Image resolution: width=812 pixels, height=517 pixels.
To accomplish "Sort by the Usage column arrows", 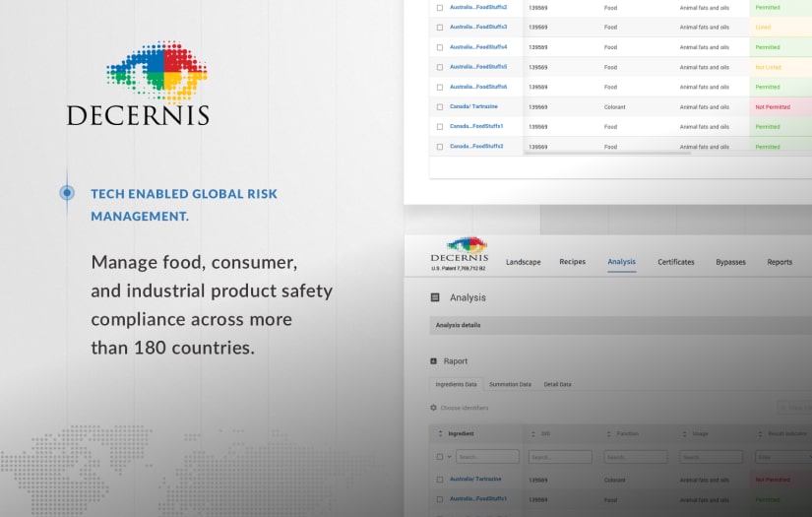I will click(684, 433).
